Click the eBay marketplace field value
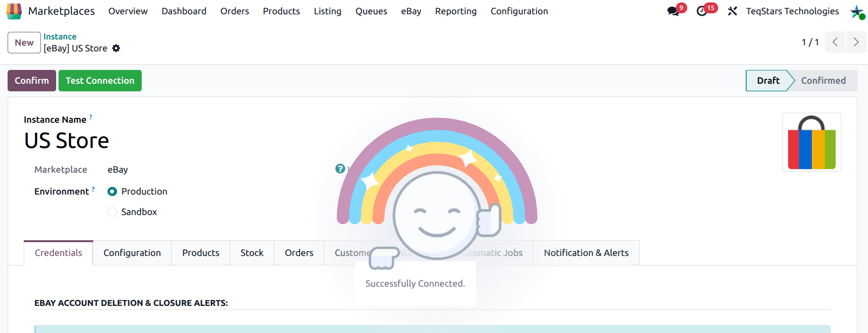The height and width of the screenshot is (333, 868). point(117,169)
